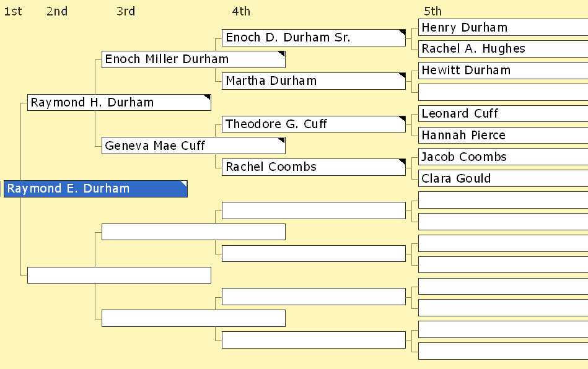Select Rachel A. Hughes box
Screen dimensions: 588x369
(503, 49)
